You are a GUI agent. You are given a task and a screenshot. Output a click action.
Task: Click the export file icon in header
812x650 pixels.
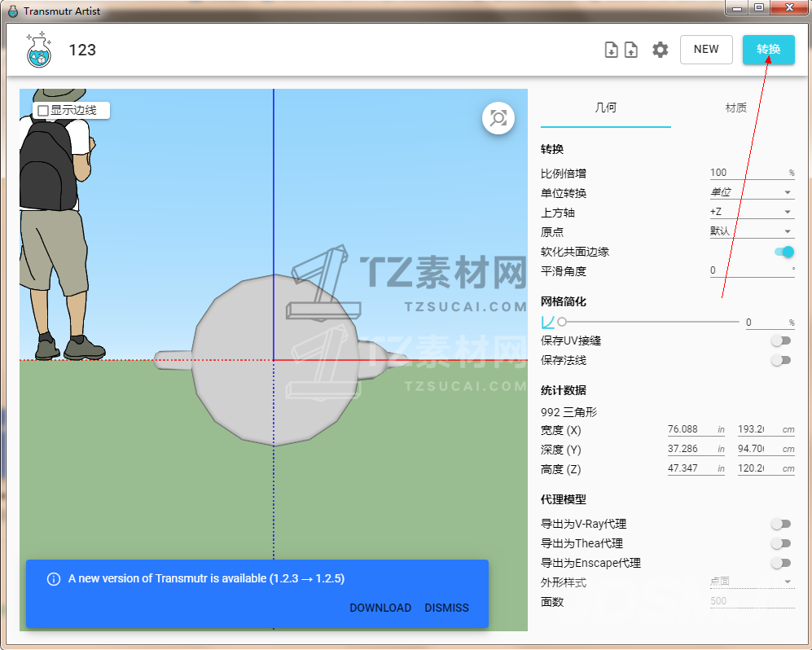point(630,50)
